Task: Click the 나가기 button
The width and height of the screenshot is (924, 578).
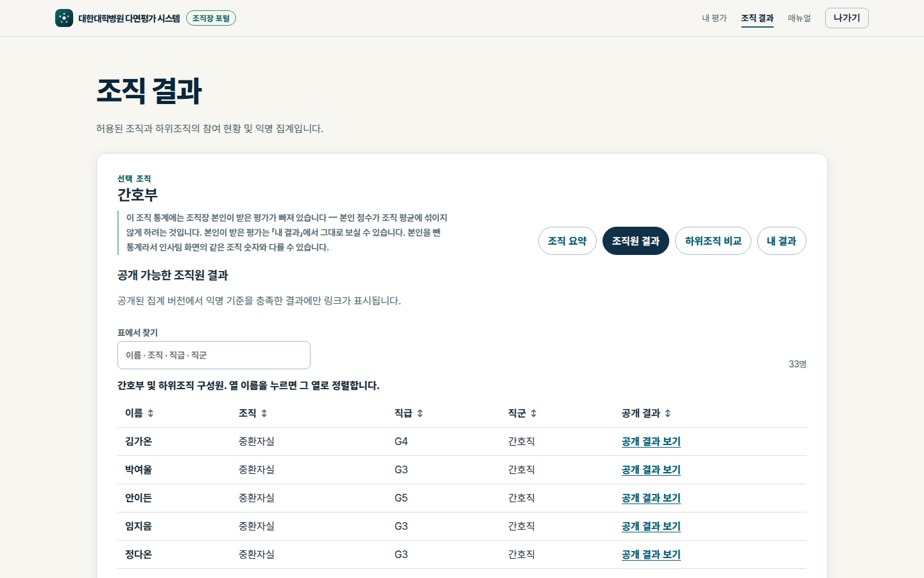Action: coord(847,18)
